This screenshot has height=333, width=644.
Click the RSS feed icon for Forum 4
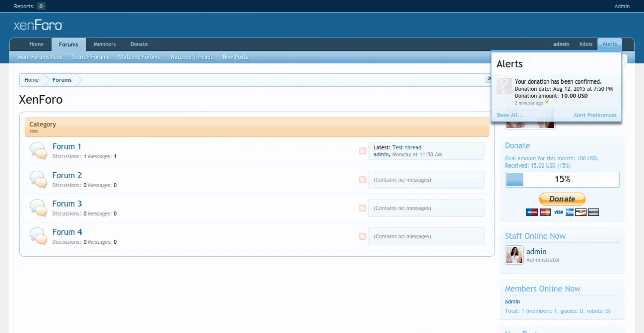click(362, 236)
